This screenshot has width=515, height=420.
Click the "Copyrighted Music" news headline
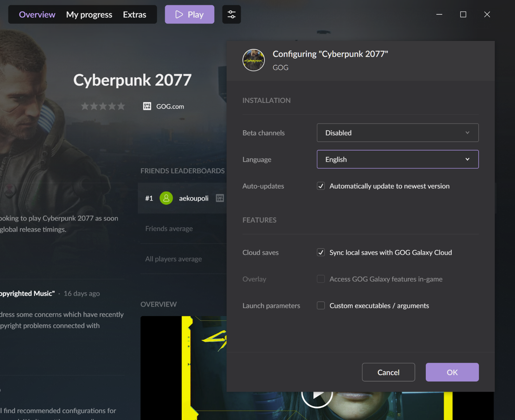27,293
